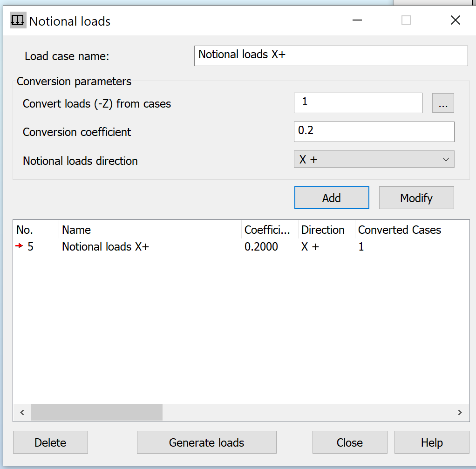Click the Load case name field
The height and width of the screenshot is (469, 476).
331,55
